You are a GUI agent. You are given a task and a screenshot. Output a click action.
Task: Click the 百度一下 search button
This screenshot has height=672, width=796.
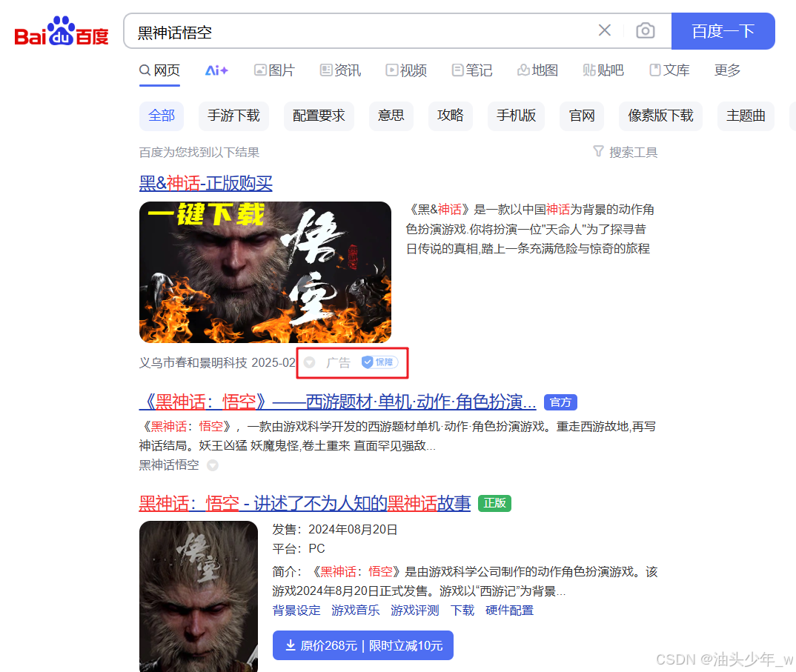click(723, 31)
